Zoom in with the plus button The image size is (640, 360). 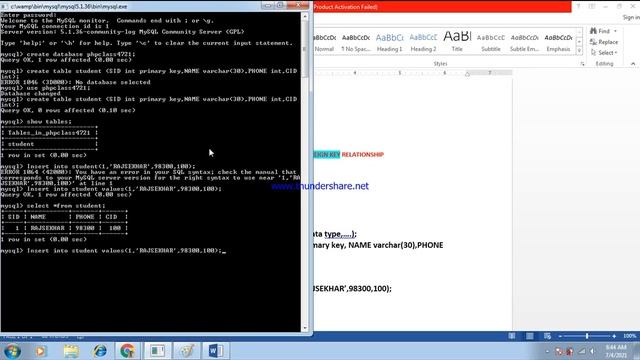(x=614, y=336)
